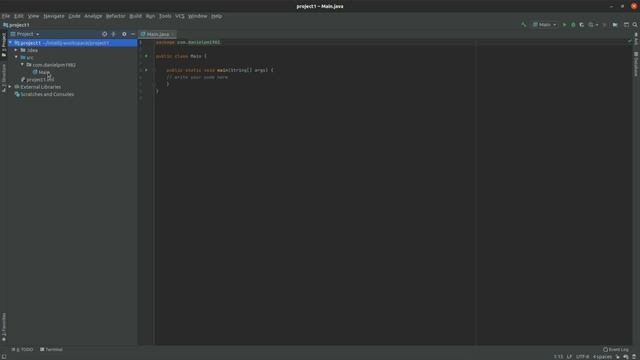Toggle the Ant tool window on right edge

coord(636,39)
